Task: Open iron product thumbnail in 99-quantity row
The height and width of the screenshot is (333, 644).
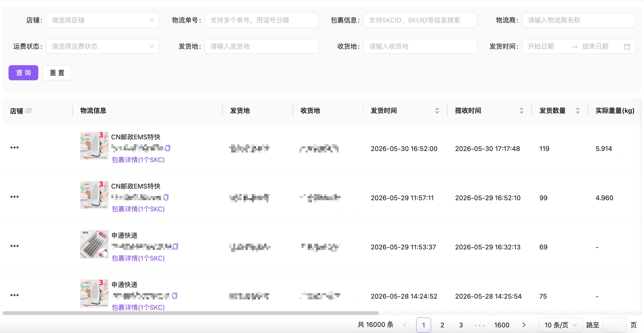Action: [94, 195]
